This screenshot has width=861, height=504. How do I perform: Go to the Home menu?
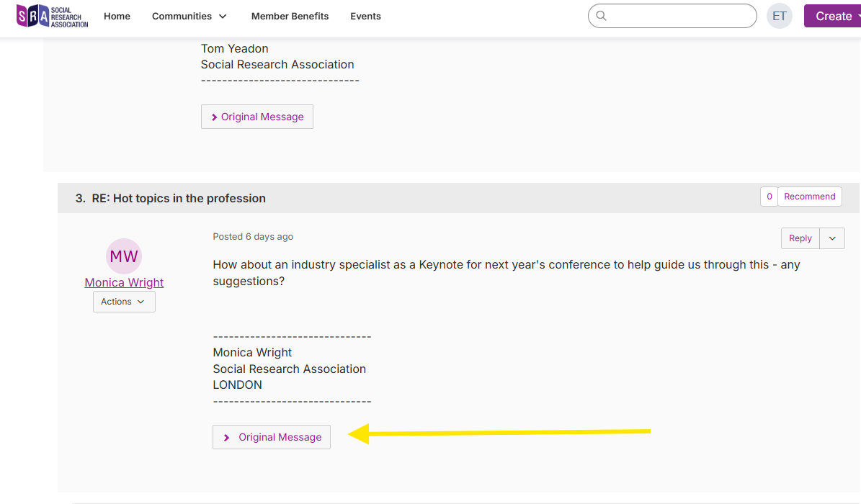(x=117, y=17)
